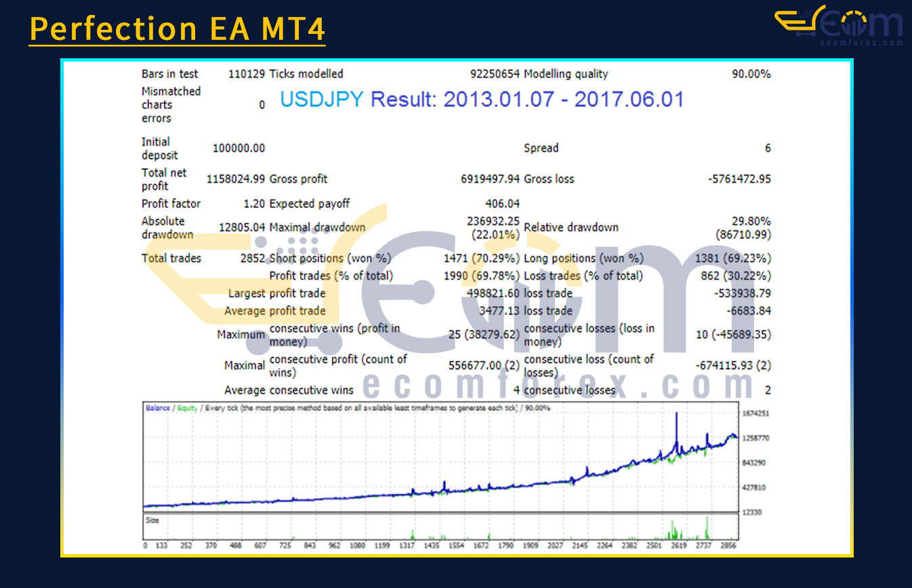Select the Maximal drawdown value 236932.25

coord(493,221)
